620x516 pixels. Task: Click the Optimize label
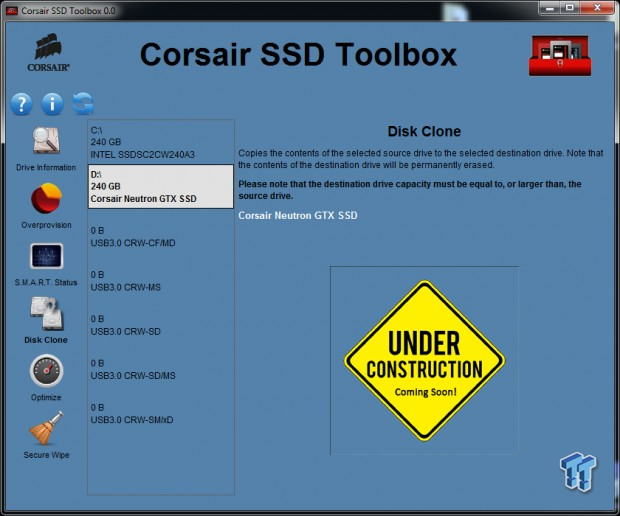click(46, 397)
